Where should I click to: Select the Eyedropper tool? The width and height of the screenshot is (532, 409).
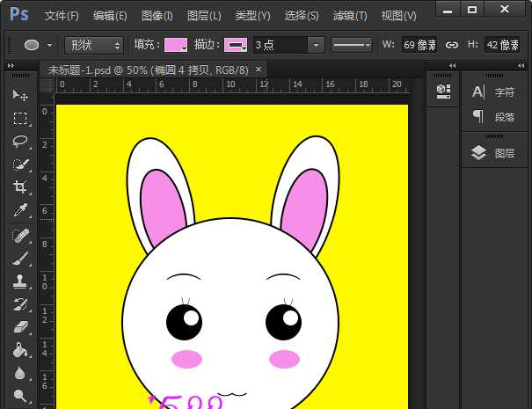click(20, 211)
